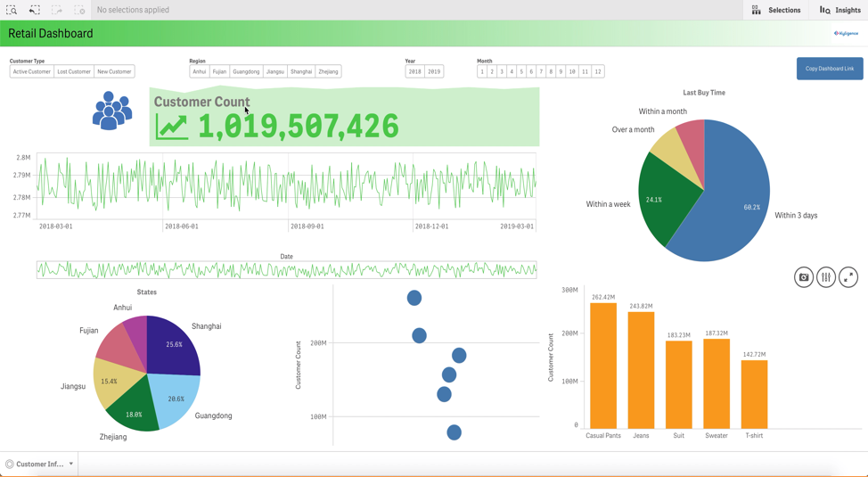Click the step back selection icon
Viewport: 868px width, 477px height.
pyautogui.click(x=34, y=10)
